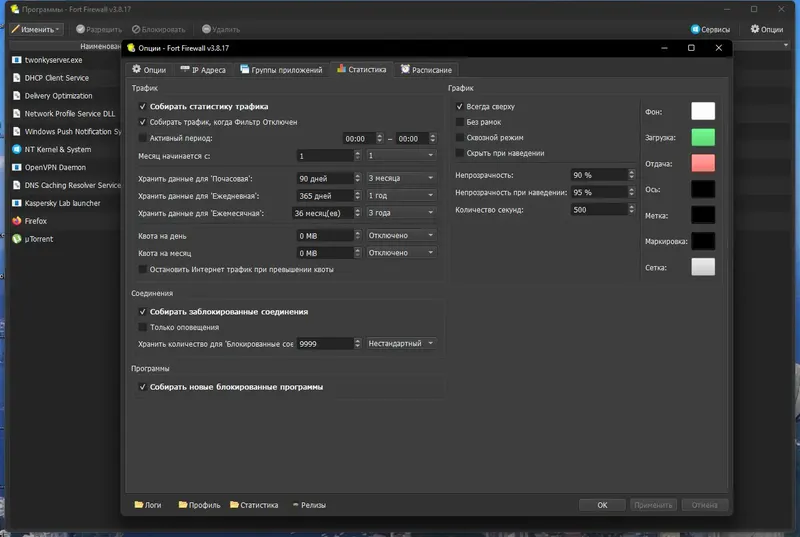Switch to the Группы приложений tab
The image size is (800, 537).
point(281,70)
